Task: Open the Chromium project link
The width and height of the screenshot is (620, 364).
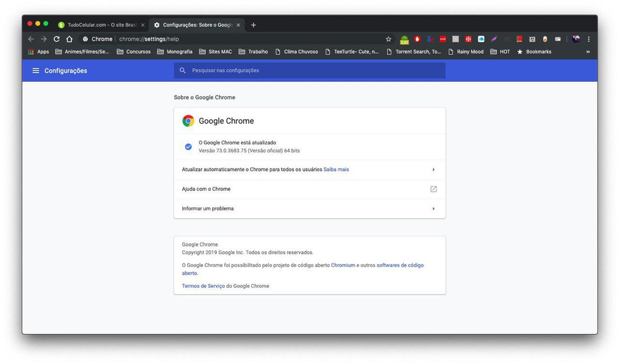Action: (x=343, y=265)
